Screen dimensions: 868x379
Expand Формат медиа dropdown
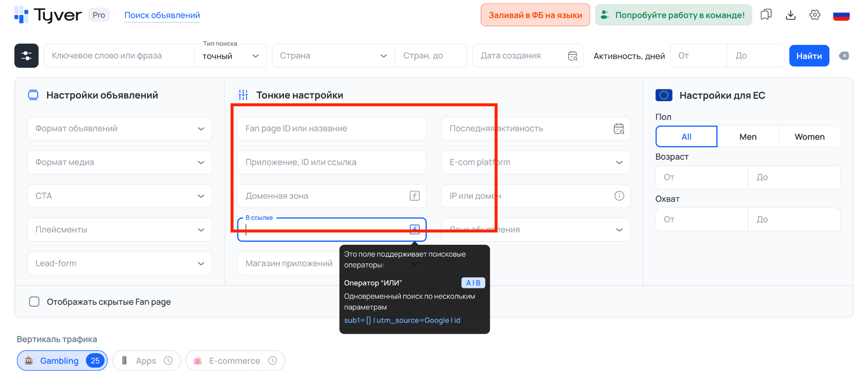120,162
